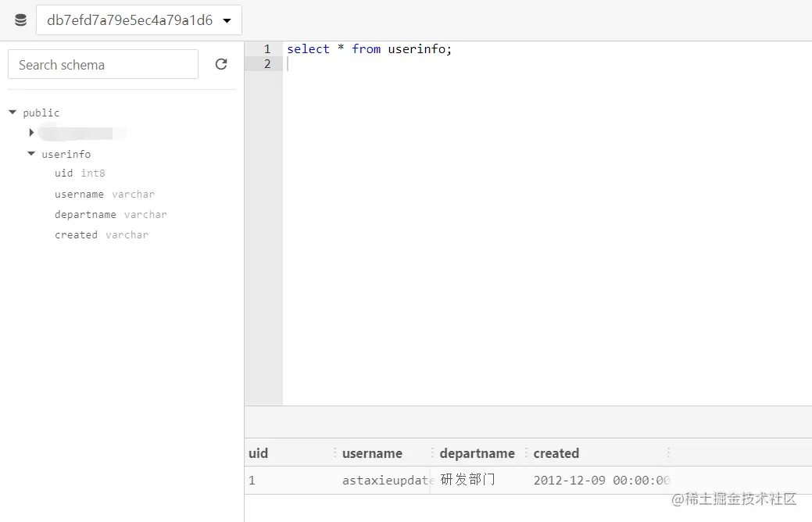Click the created result column header
Viewport: 812px width, 522px height.
point(556,453)
